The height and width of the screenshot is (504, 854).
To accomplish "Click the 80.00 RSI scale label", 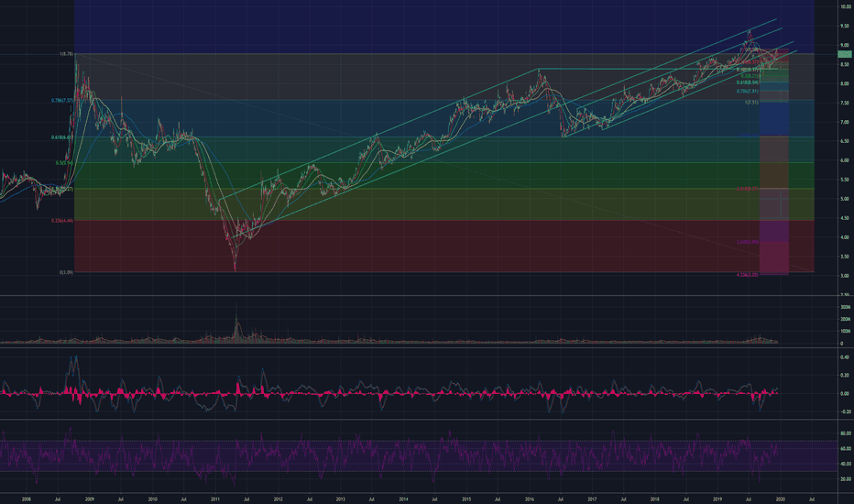I will click(845, 433).
